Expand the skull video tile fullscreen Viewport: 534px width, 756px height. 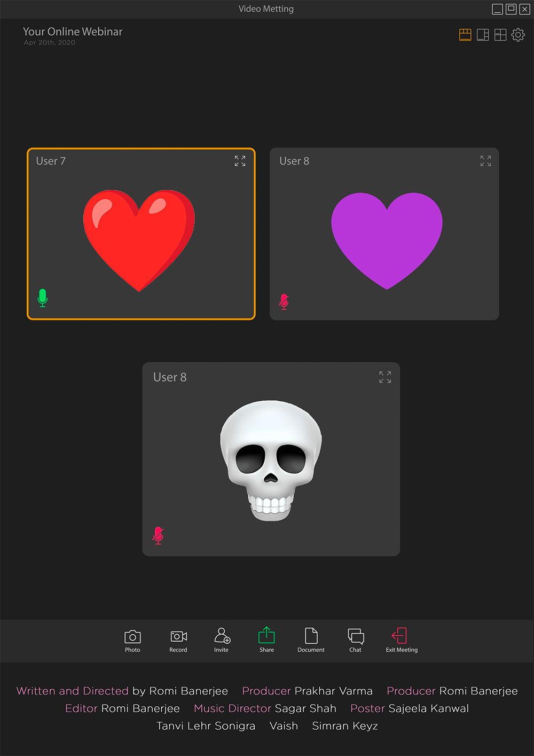tap(385, 377)
